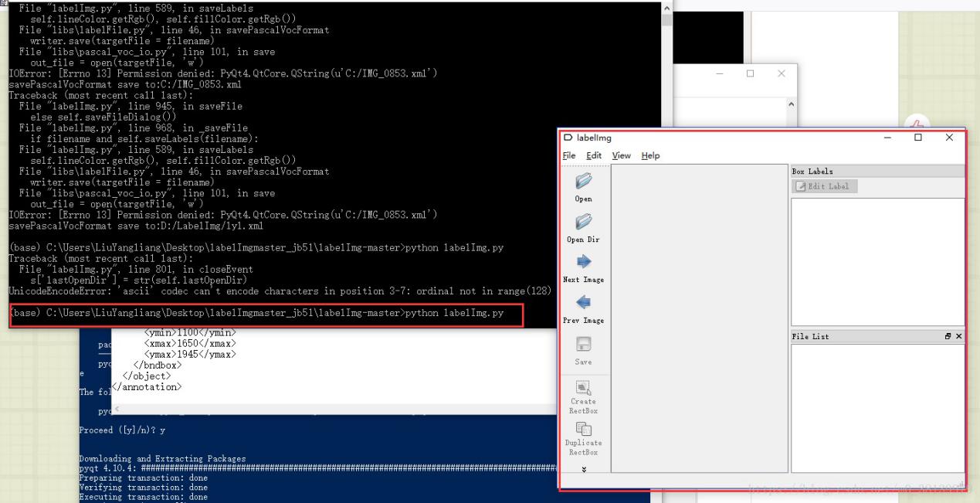Click inside the Box Labels list area
The image size is (980, 503).
(x=877, y=261)
